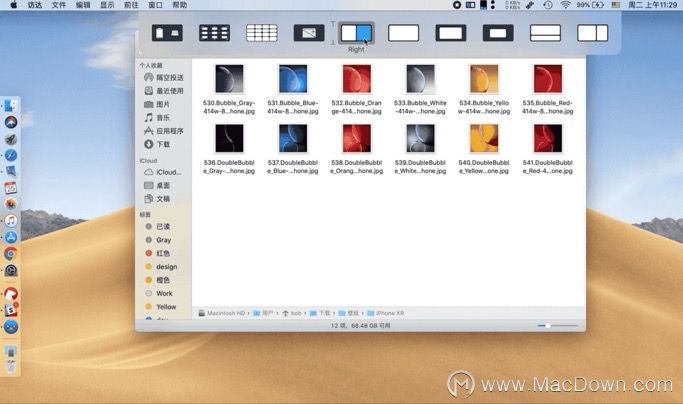
Task: Pick the top-bottom split layout
Action: [x=545, y=33]
